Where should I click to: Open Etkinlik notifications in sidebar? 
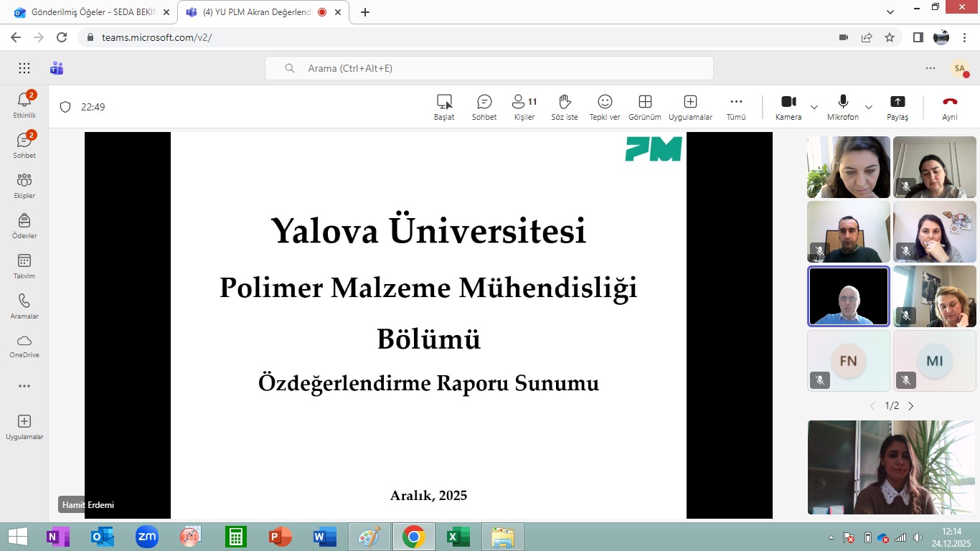pyautogui.click(x=24, y=104)
